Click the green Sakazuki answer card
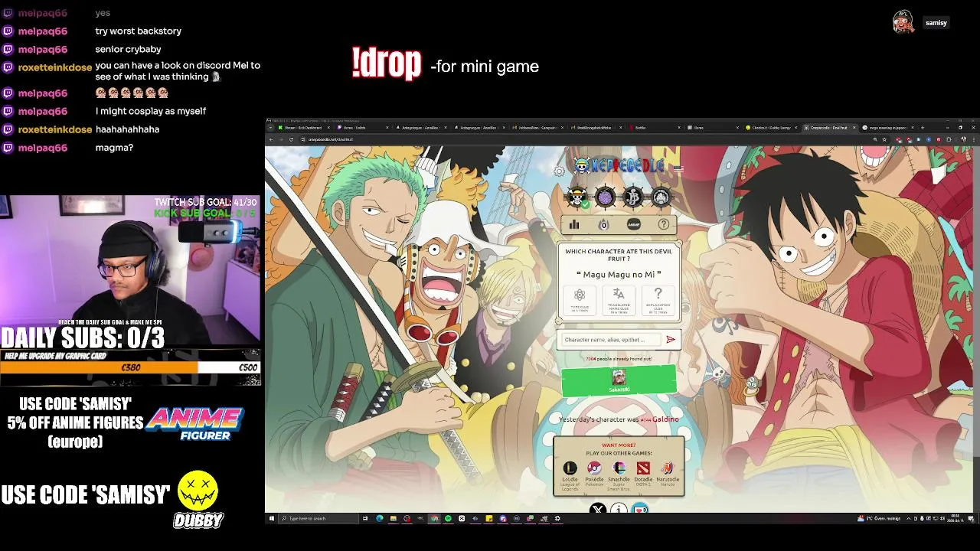Screen dimensions: 980x551 coord(619,381)
